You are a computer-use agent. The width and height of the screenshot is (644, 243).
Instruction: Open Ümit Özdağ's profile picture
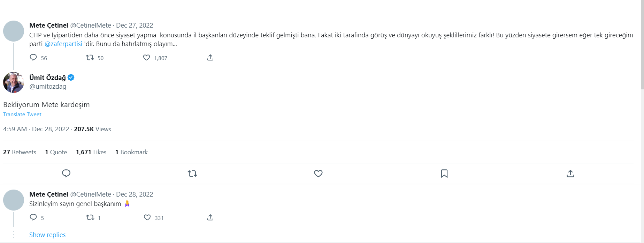click(x=14, y=82)
